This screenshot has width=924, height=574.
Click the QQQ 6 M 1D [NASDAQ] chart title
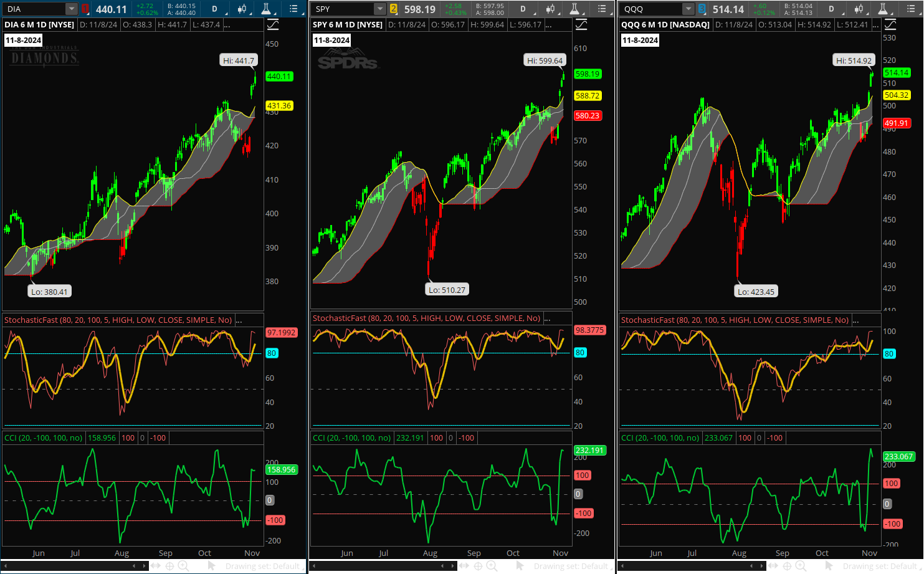(x=665, y=24)
